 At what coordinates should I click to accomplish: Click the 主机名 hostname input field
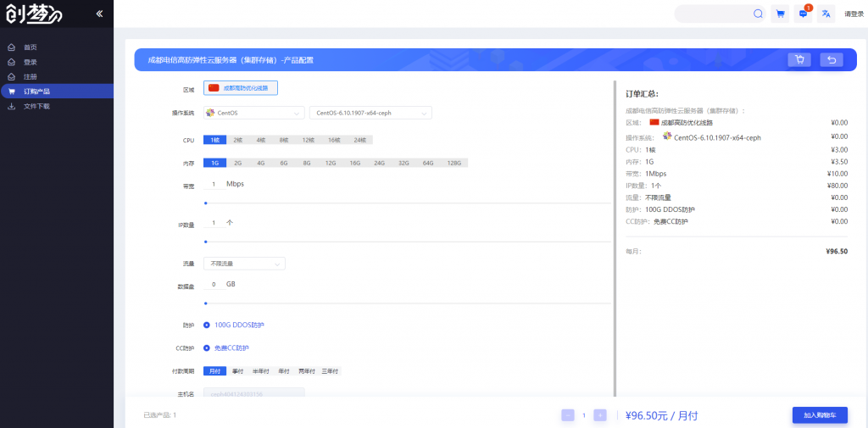(x=253, y=393)
